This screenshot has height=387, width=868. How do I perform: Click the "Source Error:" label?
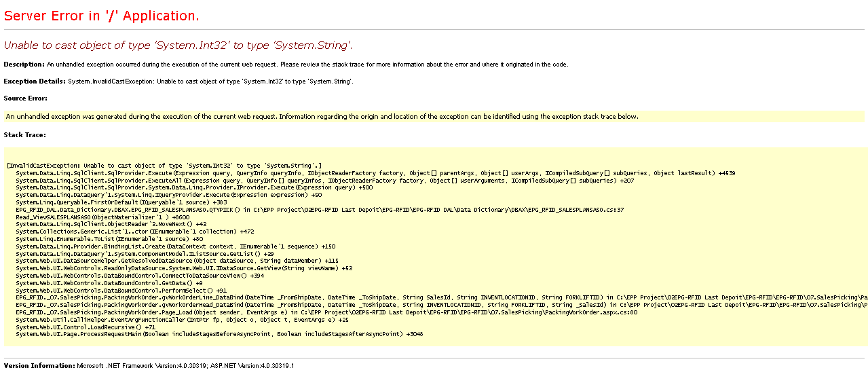point(25,98)
